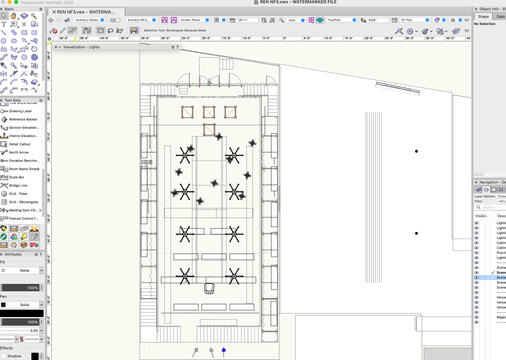Switch to the Data tab in Object Info

(x=500, y=16)
